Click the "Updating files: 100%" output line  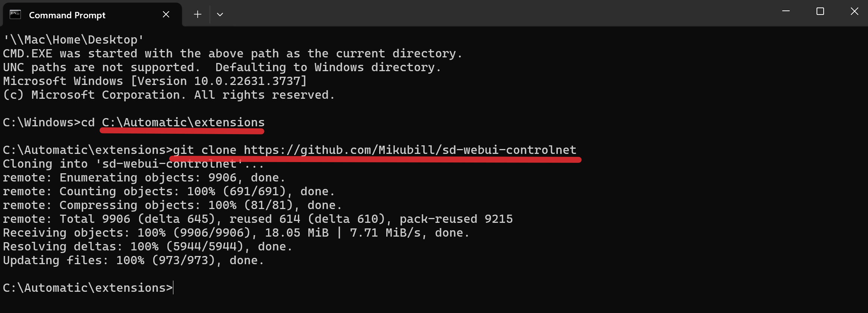(133, 260)
